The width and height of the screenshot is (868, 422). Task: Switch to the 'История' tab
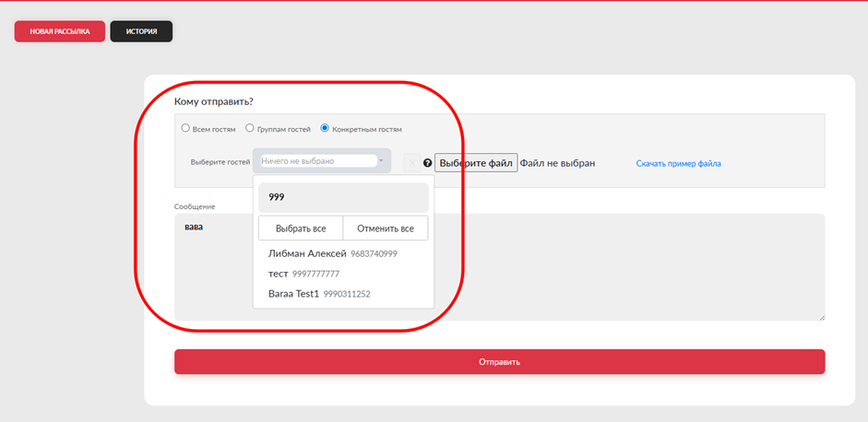coord(141,31)
